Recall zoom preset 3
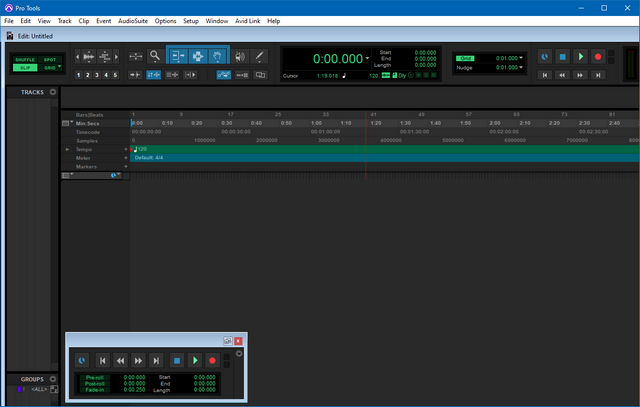 coord(97,75)
